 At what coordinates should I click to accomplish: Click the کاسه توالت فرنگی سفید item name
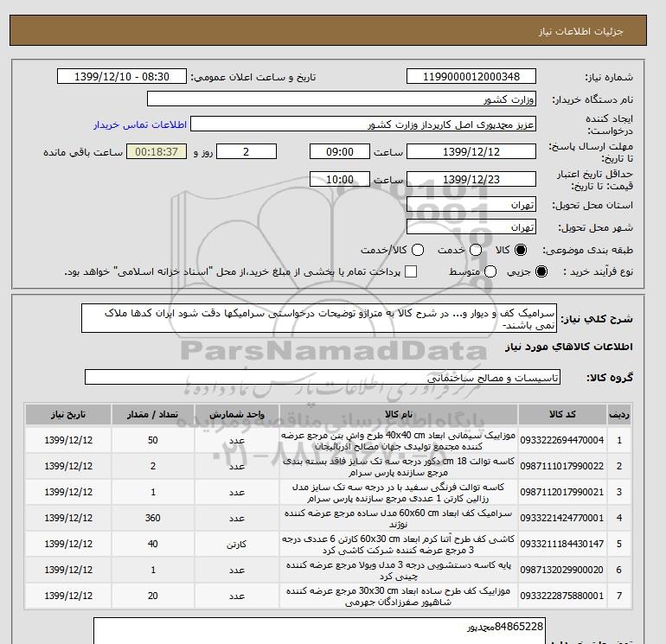[x=399, y=493]
